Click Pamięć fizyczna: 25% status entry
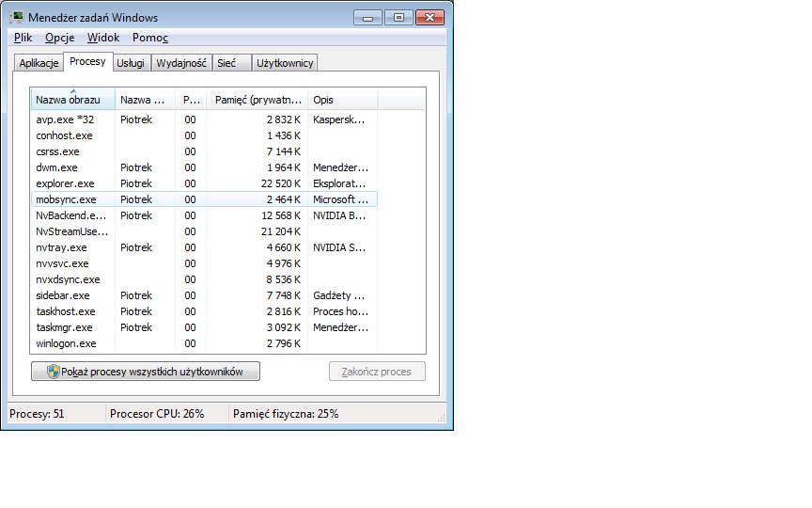The height and width of the screenshot is (508, 812). 286,414
